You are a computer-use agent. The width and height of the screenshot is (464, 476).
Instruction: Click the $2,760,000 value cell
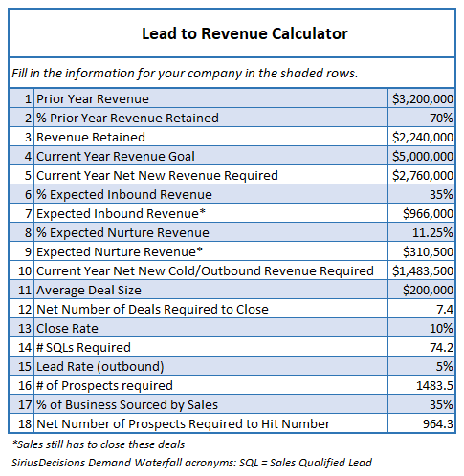[x=421, y=175]
